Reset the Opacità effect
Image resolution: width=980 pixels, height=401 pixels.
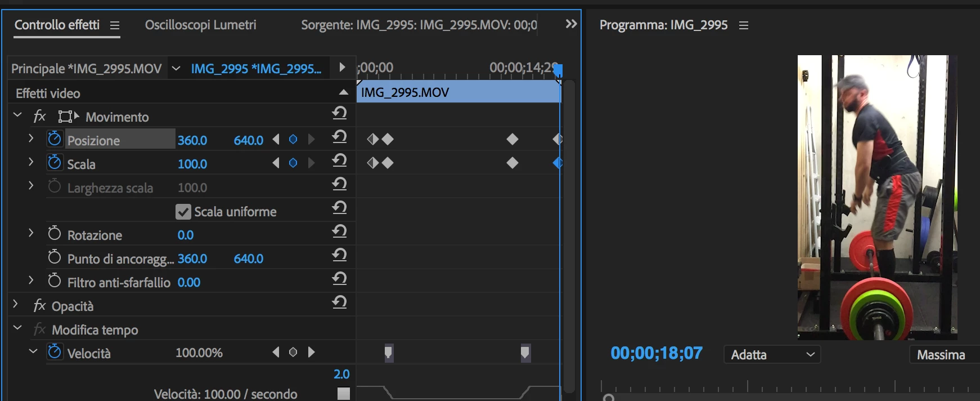339,302
